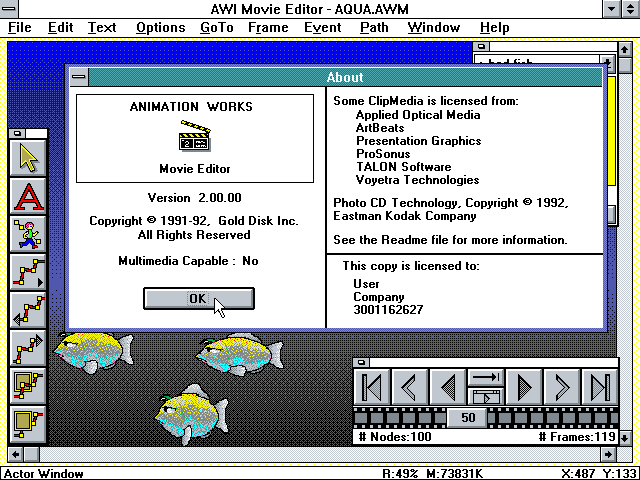640x480 pixels.
Task: Step forward one frame with the right chevron
Action: point(562,387)
